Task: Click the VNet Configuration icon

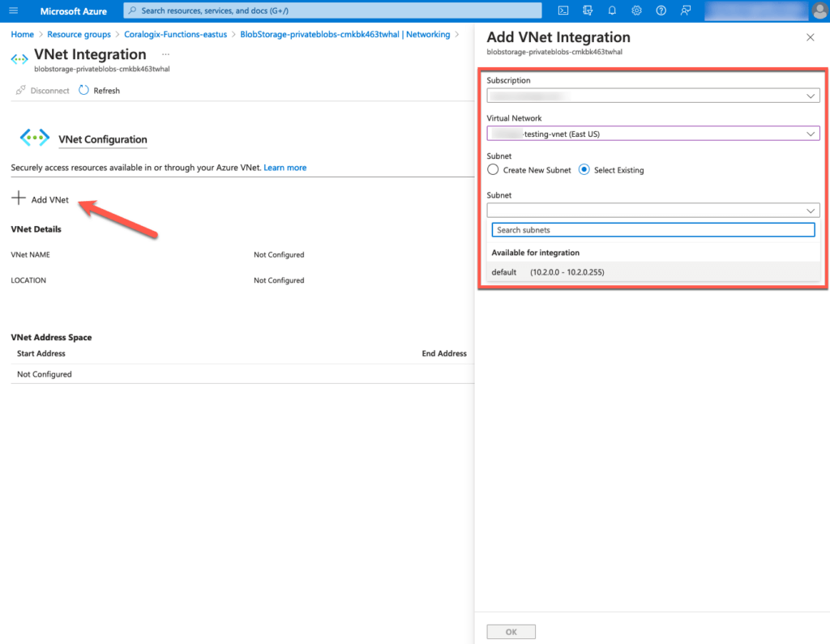Action: coord(34,138)
